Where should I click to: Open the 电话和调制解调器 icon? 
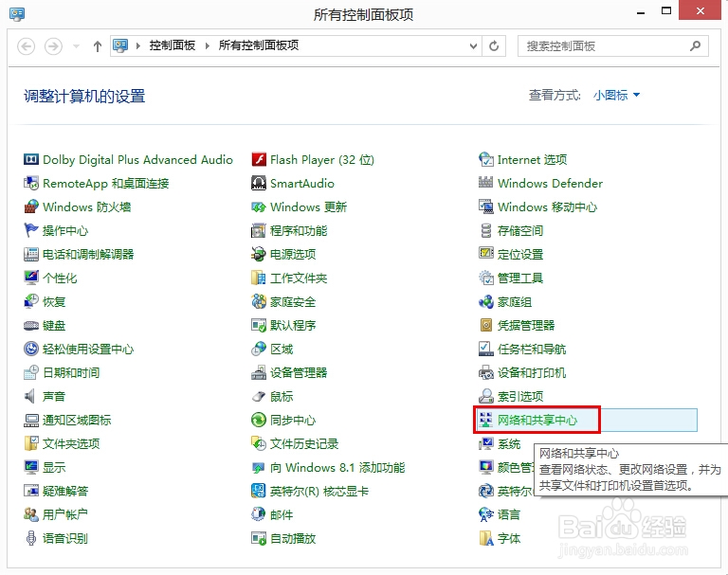point(30,254)
